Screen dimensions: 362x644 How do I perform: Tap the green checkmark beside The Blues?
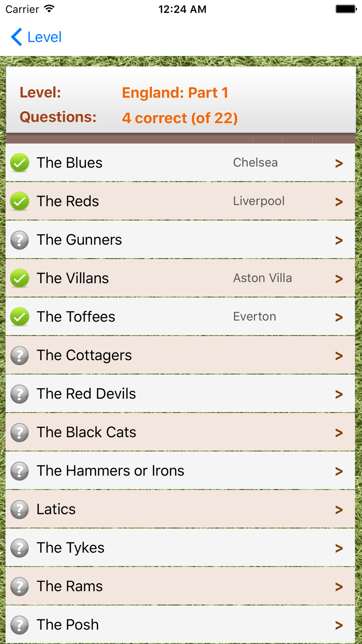point(20,163)
